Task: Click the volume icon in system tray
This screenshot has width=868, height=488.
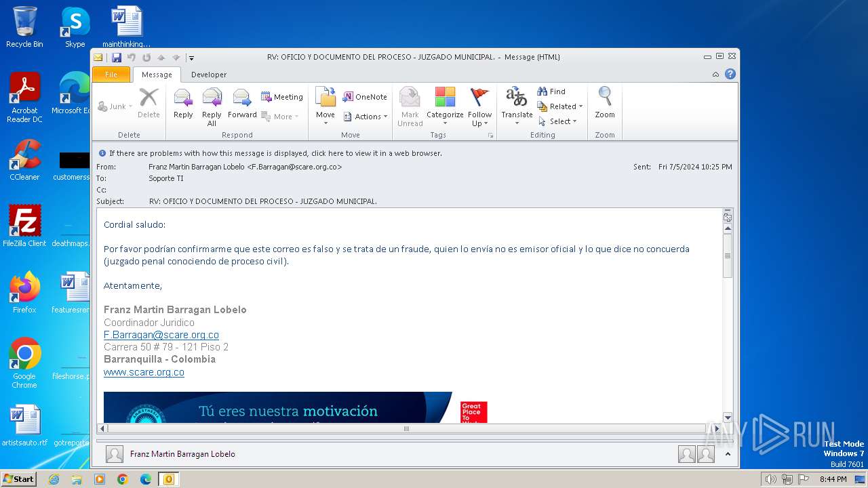Action: tap(770, 479)
